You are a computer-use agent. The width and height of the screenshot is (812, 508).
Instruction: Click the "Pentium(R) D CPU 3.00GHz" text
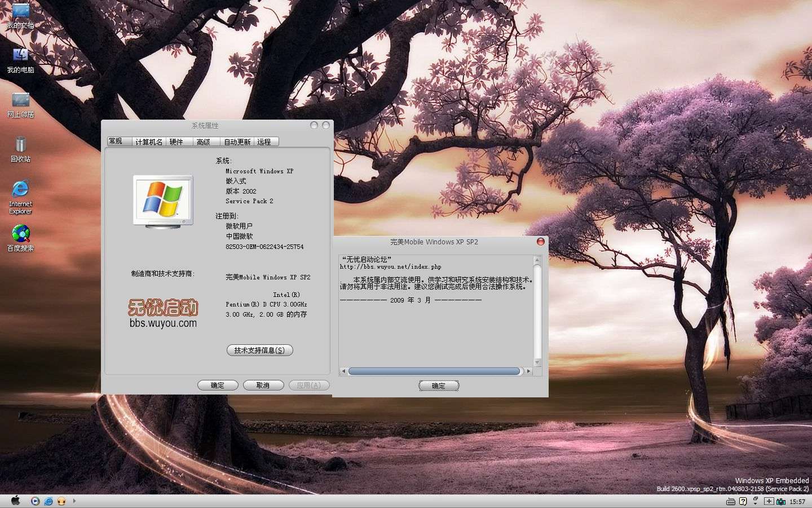pos(266,304)
